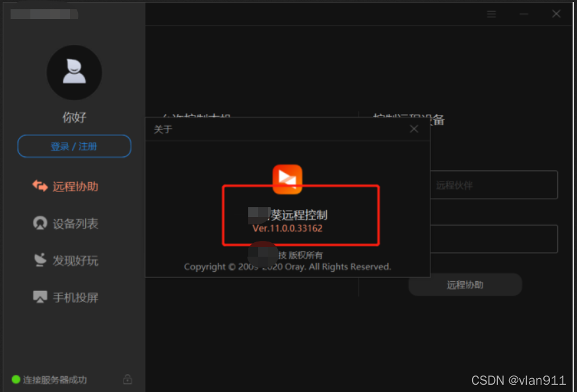Click the Ver.11.0.0.33162 version text
This screenshot has width=577, height=392.
tap(287, 228)
